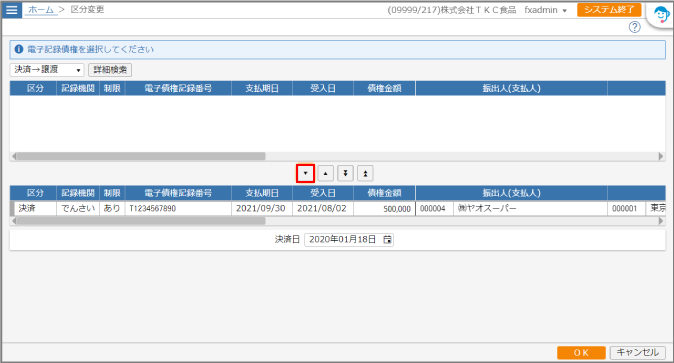The width and height of the screenshot is (674, 363).
Task: Select the ㈱ヤオスーパー payer name cell
Action: [530, 208]
